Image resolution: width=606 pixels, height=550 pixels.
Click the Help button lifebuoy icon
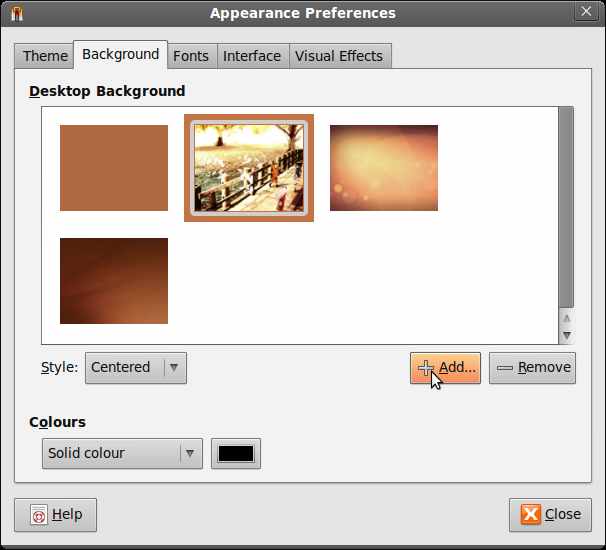tap(39, 515)
